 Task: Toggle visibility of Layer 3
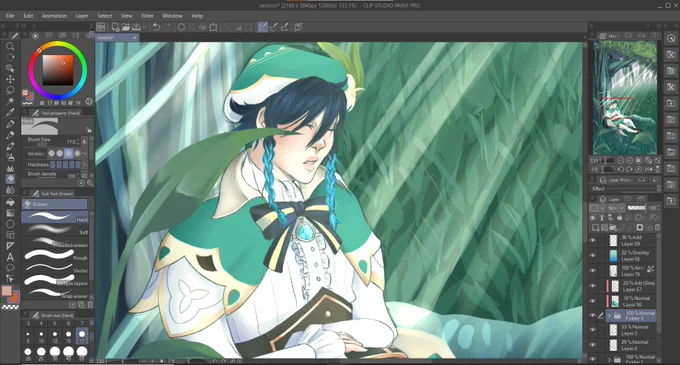coord(593,330)
